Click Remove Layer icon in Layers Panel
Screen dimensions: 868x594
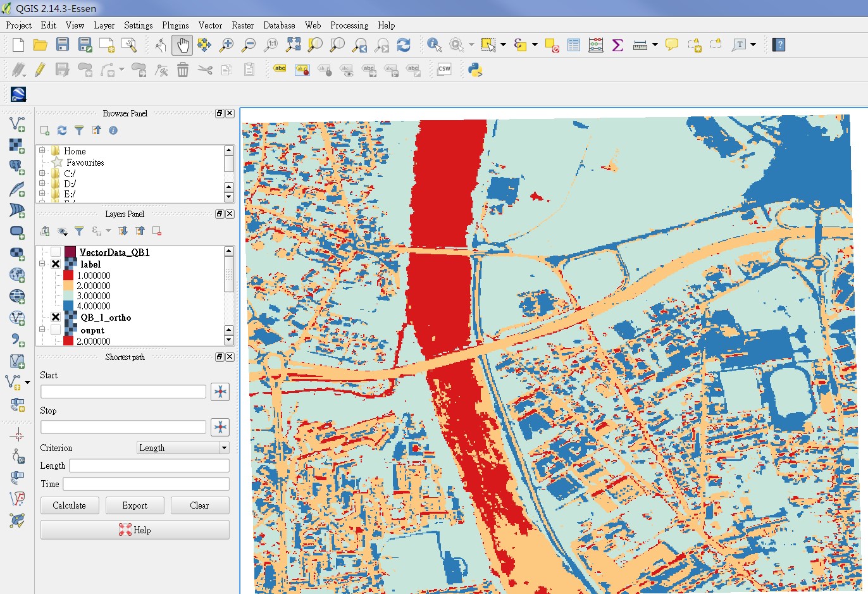tap(157, 231)
